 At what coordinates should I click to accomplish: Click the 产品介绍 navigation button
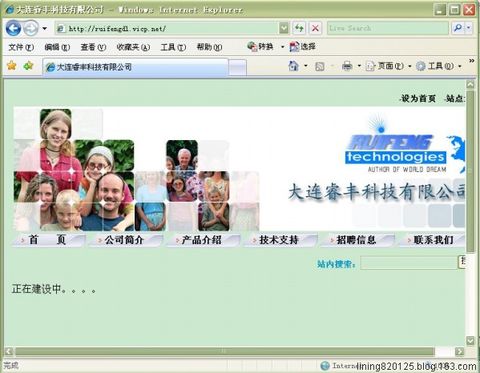click(202, 240)
